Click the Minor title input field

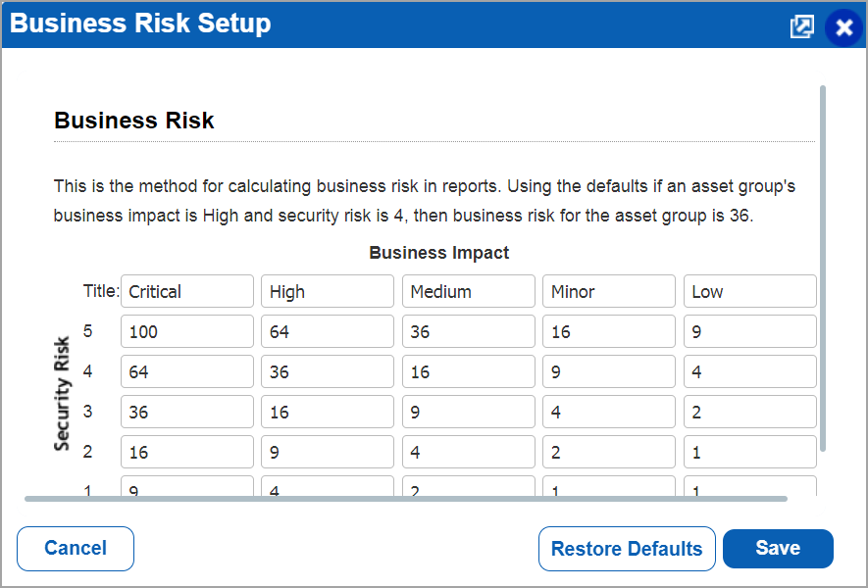(x=608, y=291)
